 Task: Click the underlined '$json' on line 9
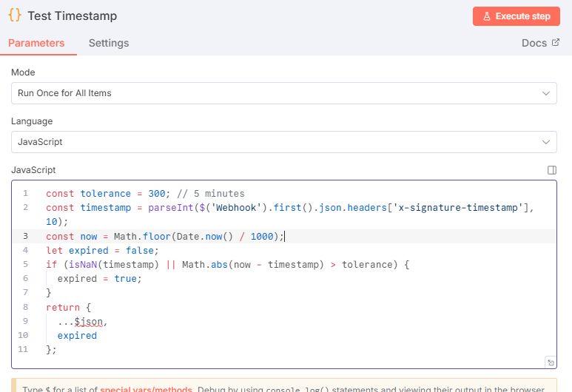pyautogui.click(x=89, y=322)
